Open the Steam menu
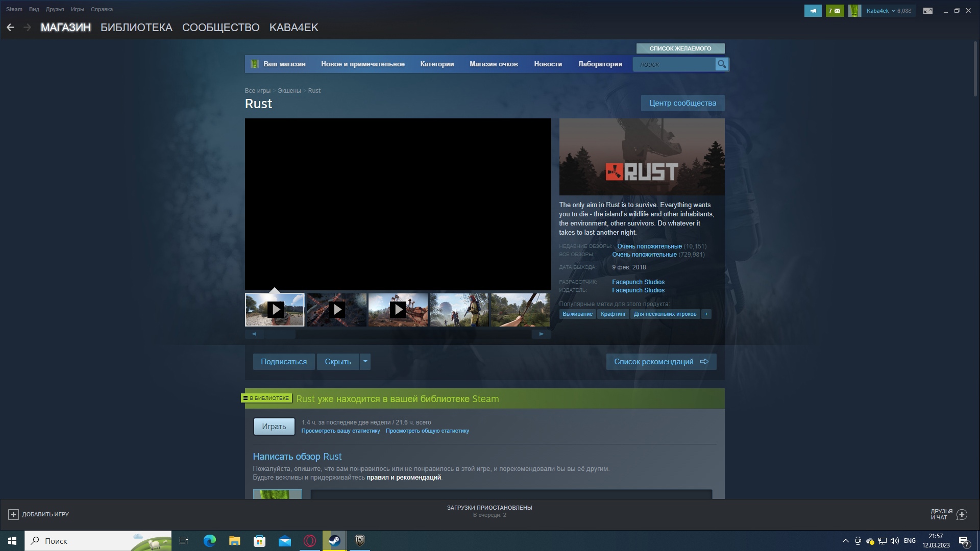The image size is (980, 551). click(14, 9)
